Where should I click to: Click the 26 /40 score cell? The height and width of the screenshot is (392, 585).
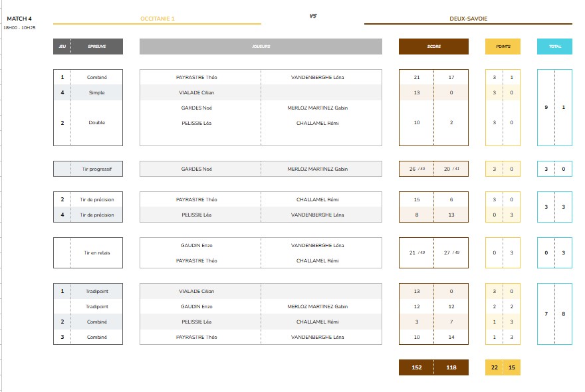pos(417,169)
